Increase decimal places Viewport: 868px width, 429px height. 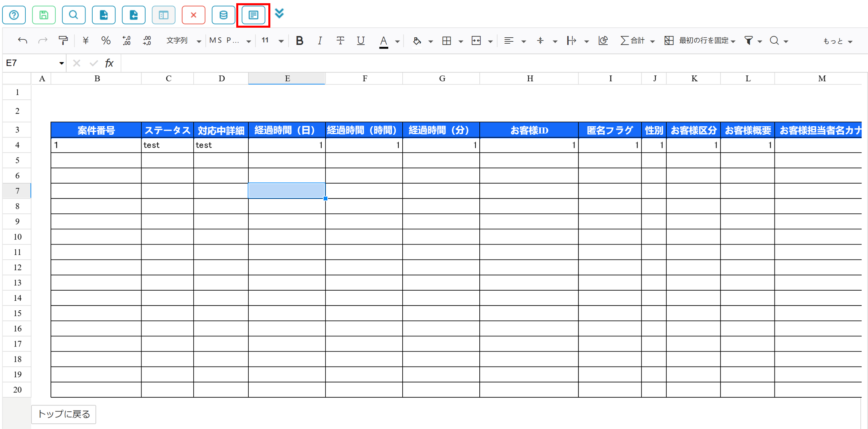[147, 40]
